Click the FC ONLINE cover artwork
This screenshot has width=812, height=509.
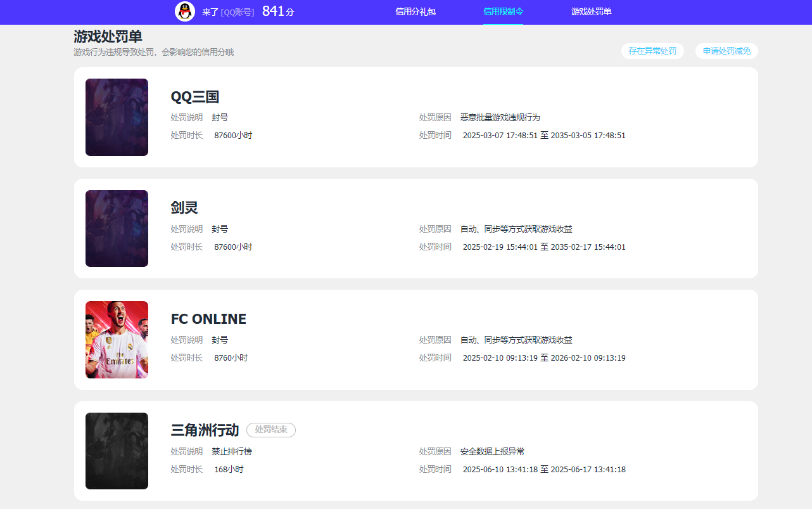point(117,340)
